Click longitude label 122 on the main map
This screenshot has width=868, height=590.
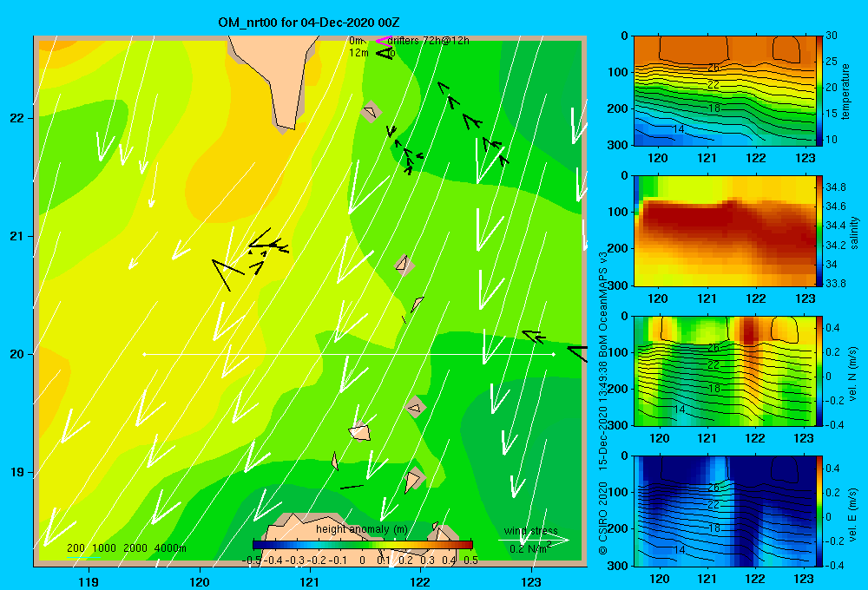point(421,581)
